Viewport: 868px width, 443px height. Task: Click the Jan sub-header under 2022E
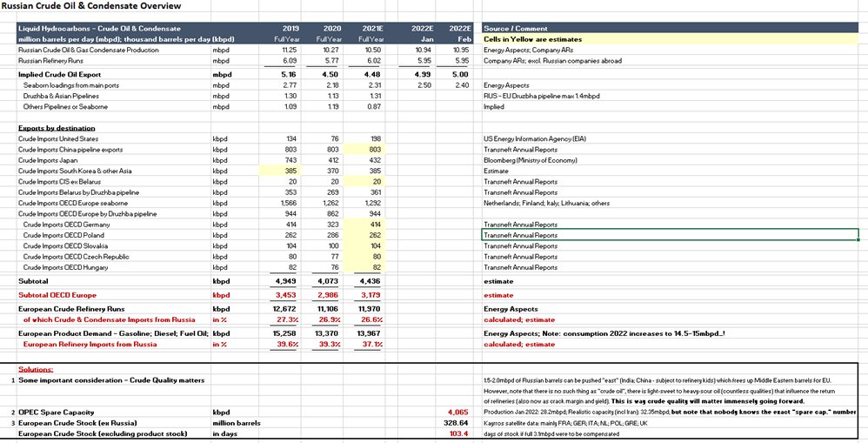(427, 39)
